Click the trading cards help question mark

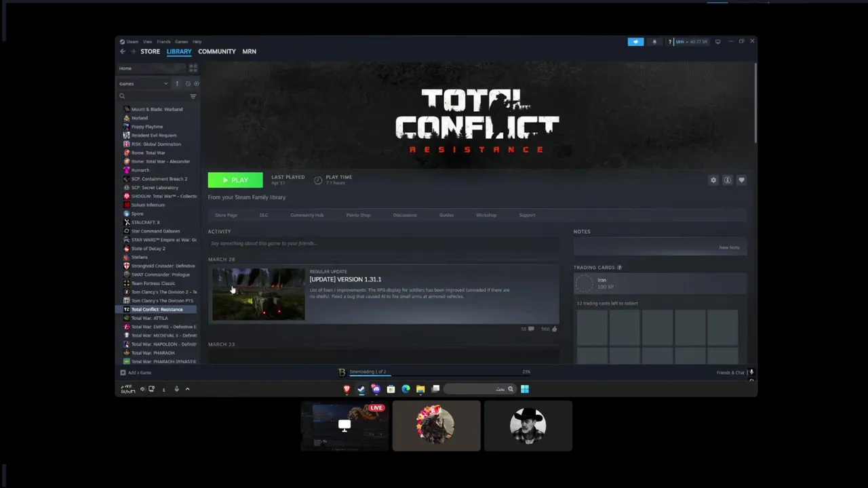coord(619,268)
